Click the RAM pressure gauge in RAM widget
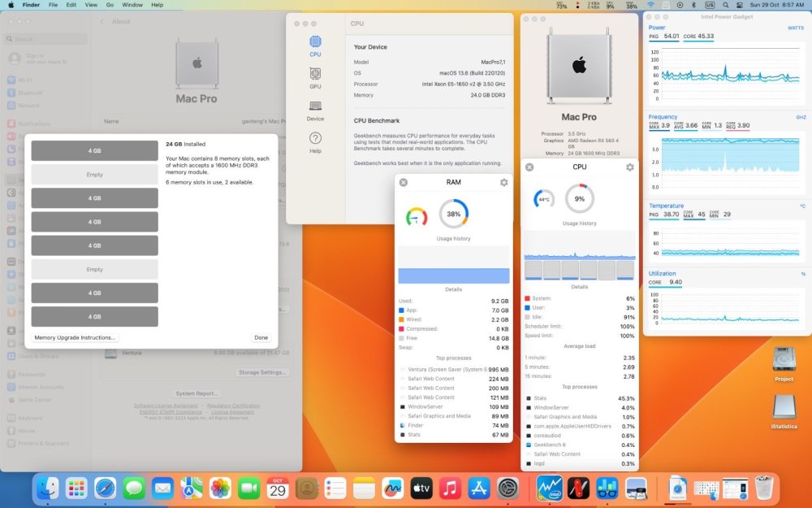 (417, 217)
